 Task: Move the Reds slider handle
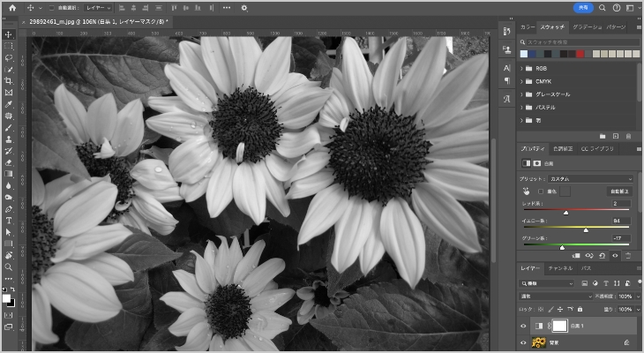[566, 213]
